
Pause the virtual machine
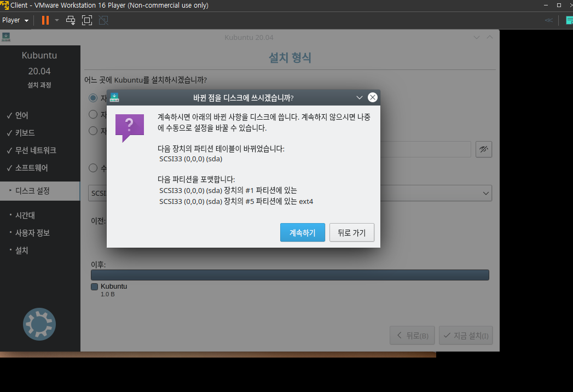pos(45,20)
